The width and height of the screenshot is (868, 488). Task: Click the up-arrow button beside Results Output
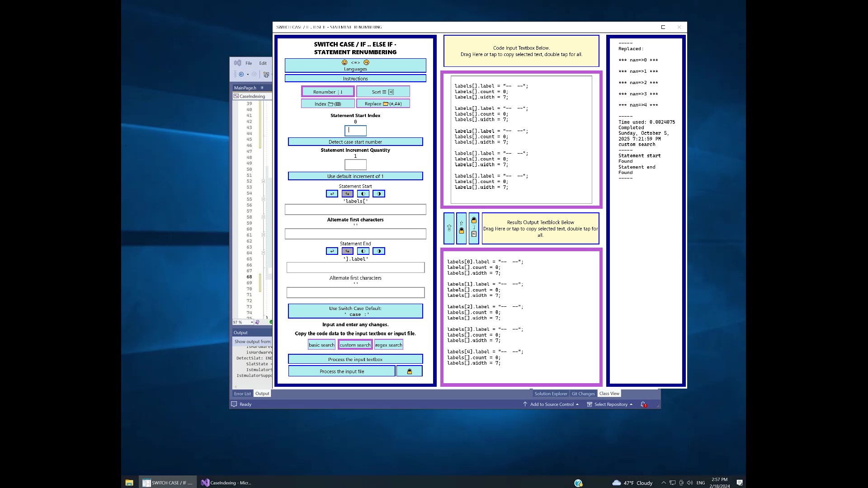(449, 228)
